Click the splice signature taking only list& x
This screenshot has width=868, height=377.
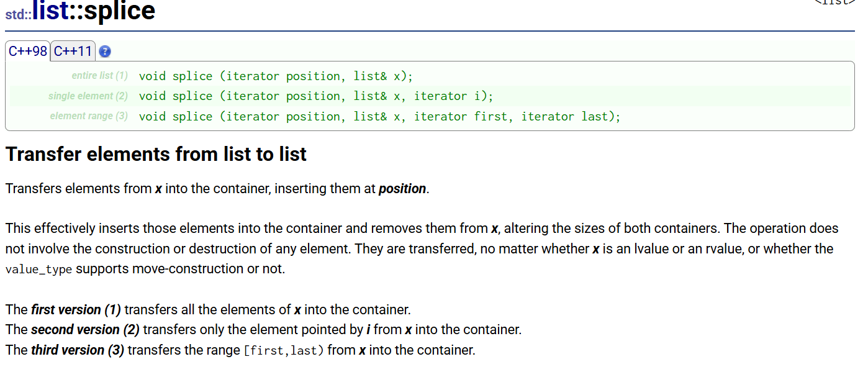point(276,76)
